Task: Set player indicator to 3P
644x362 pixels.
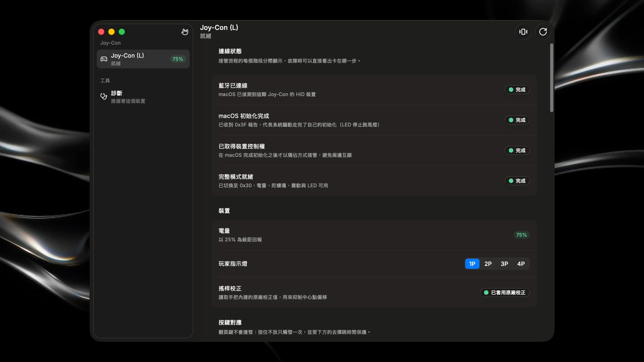Action: click(504, 264)
